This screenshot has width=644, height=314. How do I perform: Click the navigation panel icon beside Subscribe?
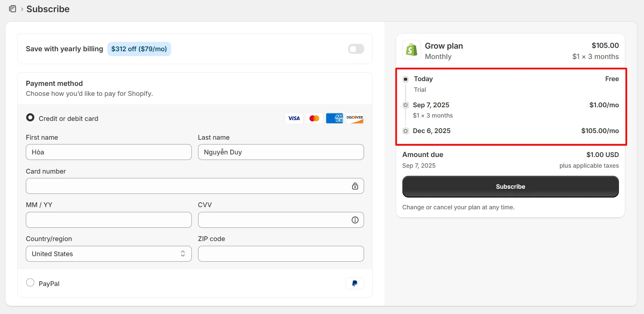13,9
